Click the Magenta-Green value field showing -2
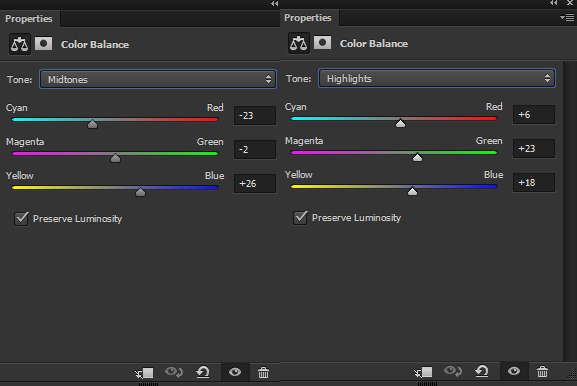The width and height of the screenshot is (577, 386). (x=255, y=149)
